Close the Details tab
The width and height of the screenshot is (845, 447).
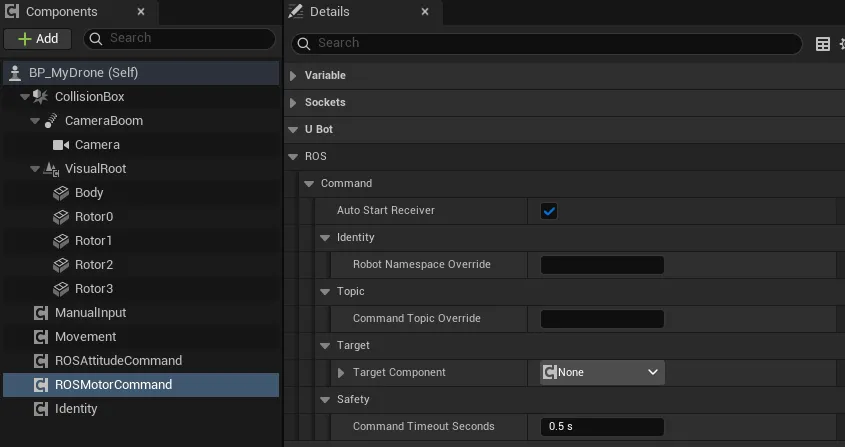pos(425,11)
